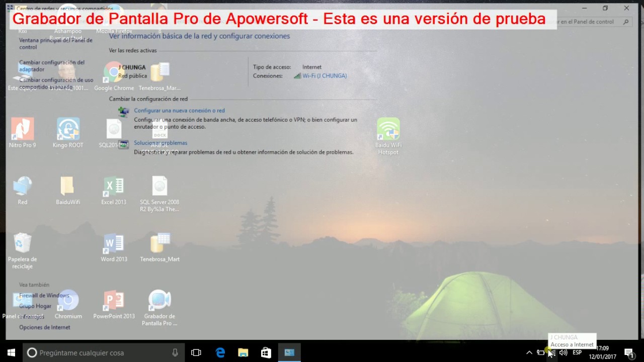Click the Cortana search box
The height and width of the screenshot is (362, 644).
point(104,353)
